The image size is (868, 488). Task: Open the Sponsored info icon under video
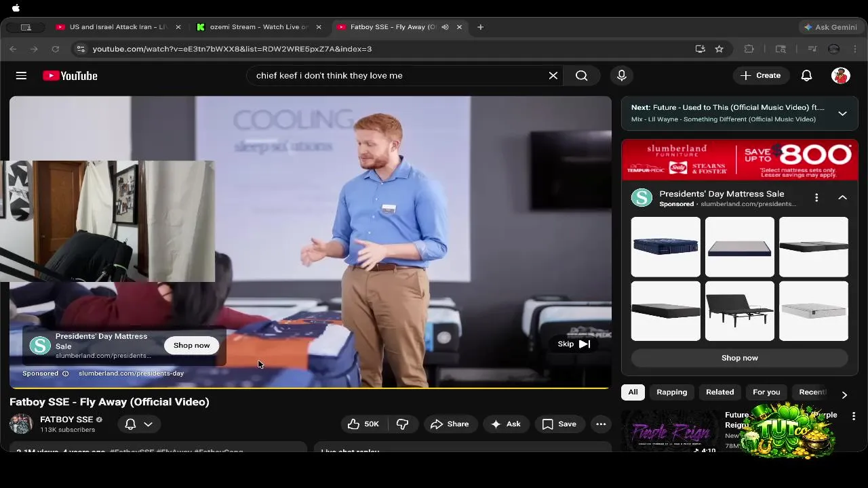point(65,373)
